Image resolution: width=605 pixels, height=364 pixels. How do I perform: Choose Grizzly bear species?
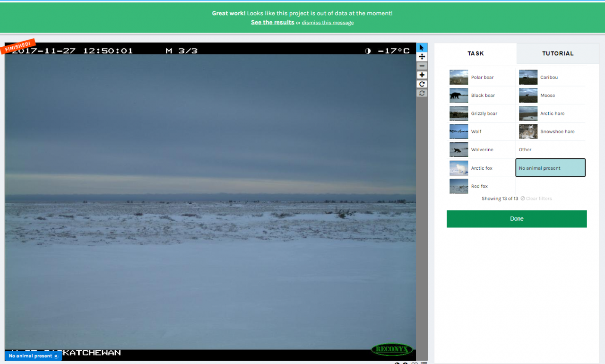pyautogui.click(x=481, y=113)
